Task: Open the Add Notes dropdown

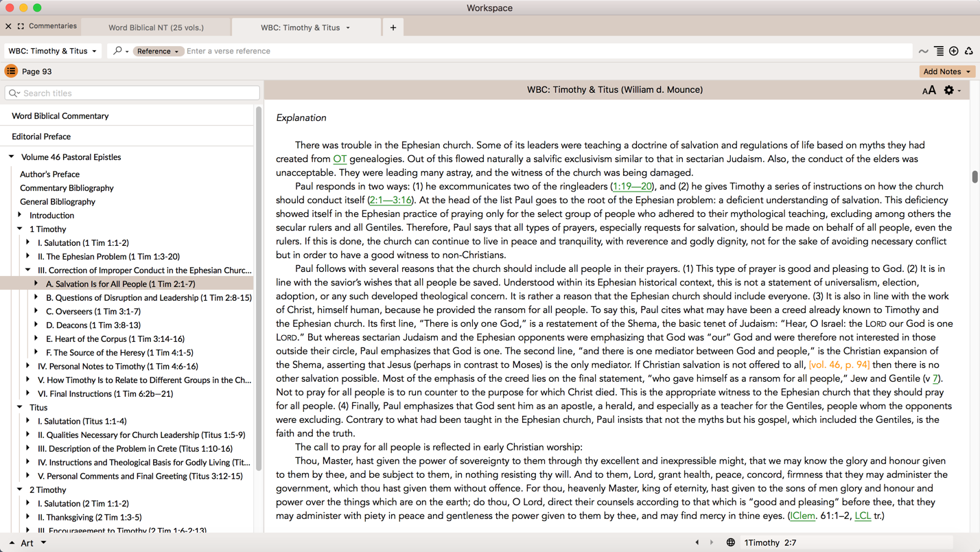Action: click(x=947, y=71)
